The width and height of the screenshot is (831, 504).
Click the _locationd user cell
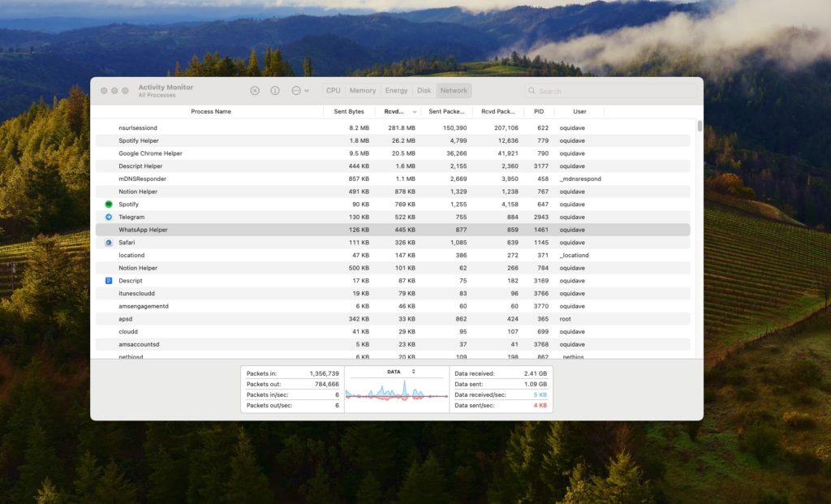(574, 255)
